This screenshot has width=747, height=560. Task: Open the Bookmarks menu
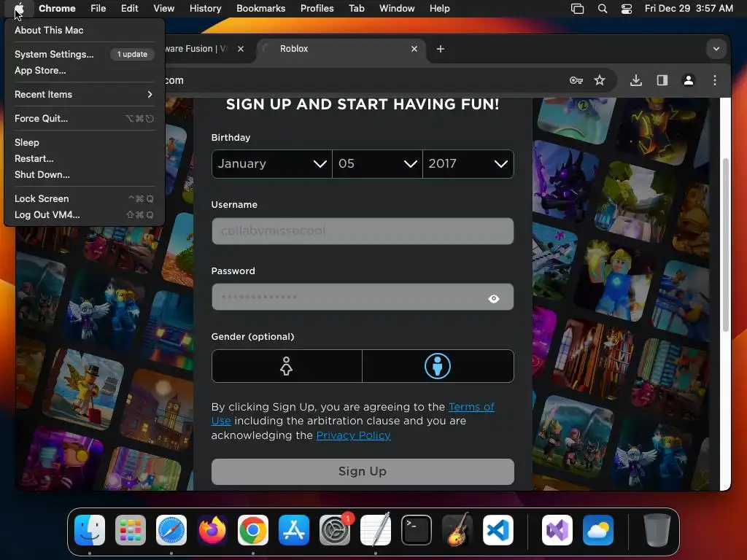[x=260, y=9]
